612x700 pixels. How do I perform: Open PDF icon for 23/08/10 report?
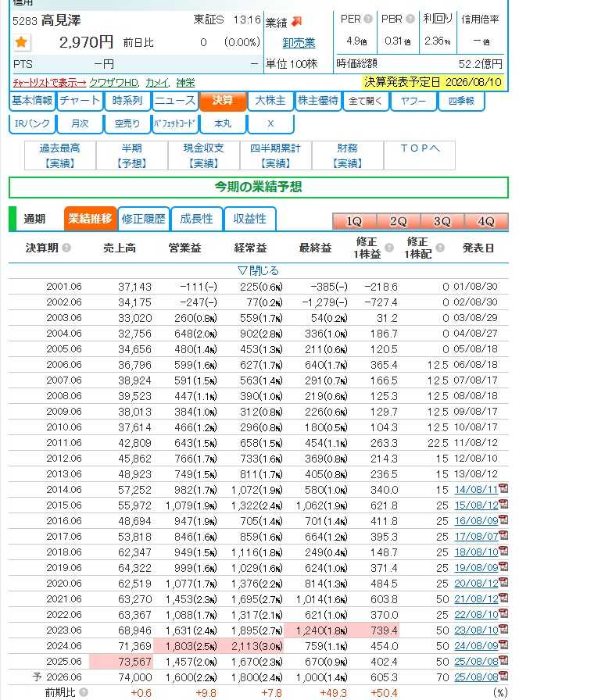pos(503,629)
